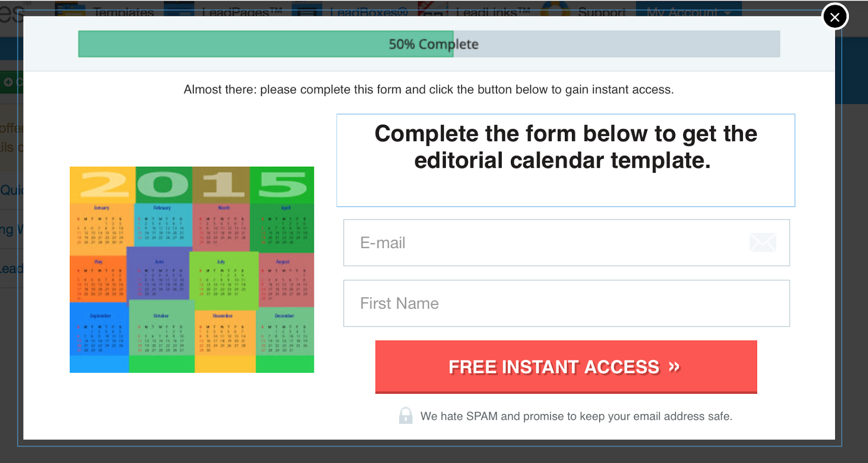The height and width of the screenshot is (463, 868).
Task: Click the 2015 calendar thumbnail image
Action: click(x=192, y=270)
